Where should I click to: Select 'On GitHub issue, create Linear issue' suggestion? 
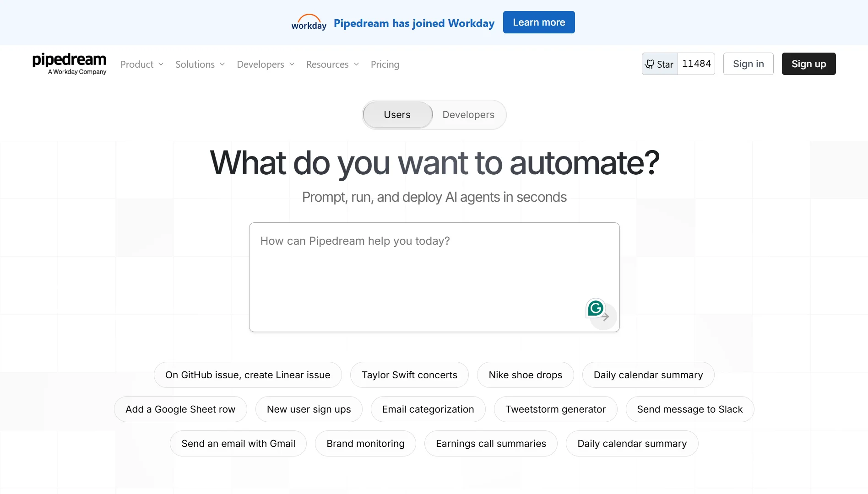[248, 375]
